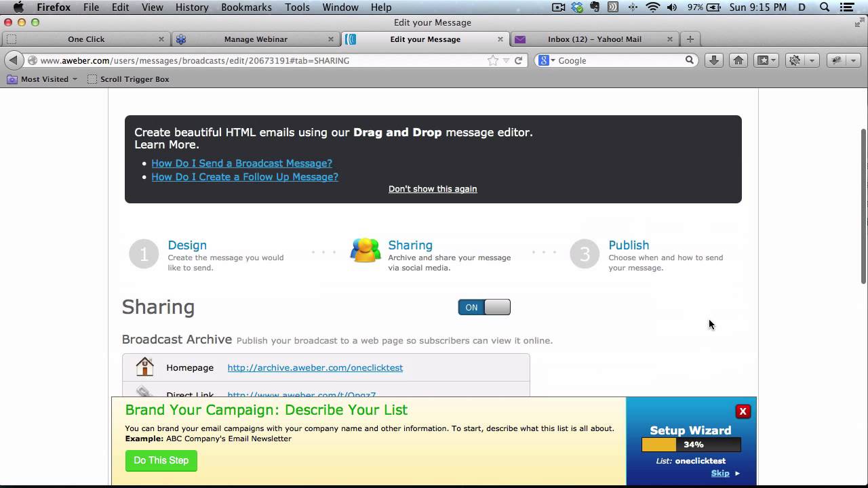Go back using the browser back arrow

[x=14, y=60]
